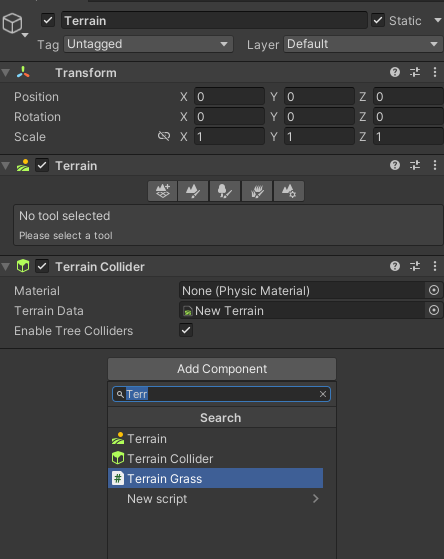This screenshot has height=559, width=444.
Task: Open Terrain component more options menu
Action: click(x=435, y=165)
